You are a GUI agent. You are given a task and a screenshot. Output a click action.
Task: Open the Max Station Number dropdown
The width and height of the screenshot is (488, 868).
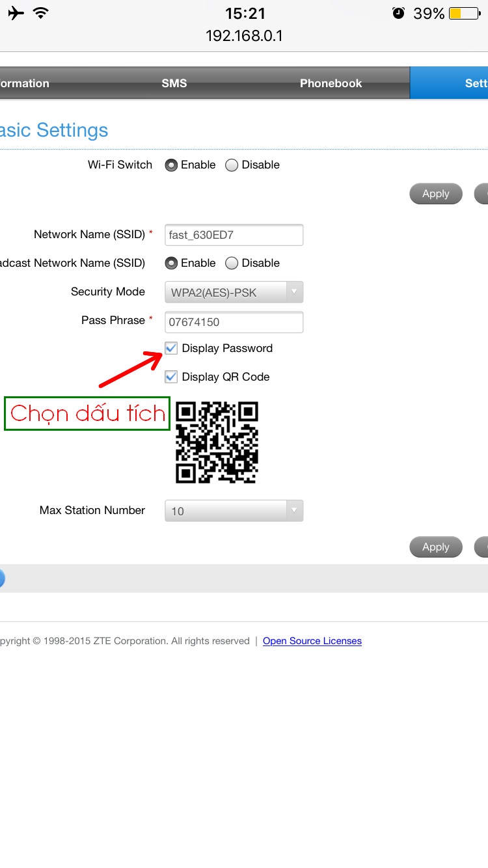(x=234, y=511)
